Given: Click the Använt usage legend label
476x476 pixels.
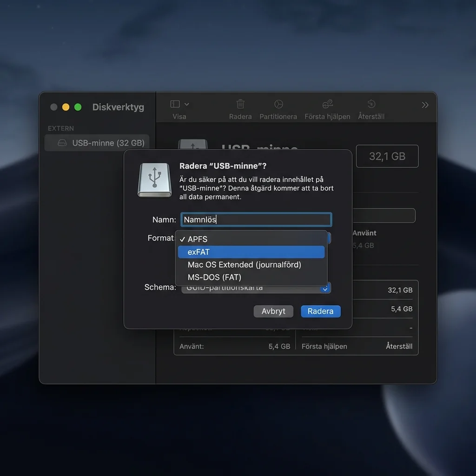Looking at the screenshot, I should pyautogui.click(x=364, y=233).
